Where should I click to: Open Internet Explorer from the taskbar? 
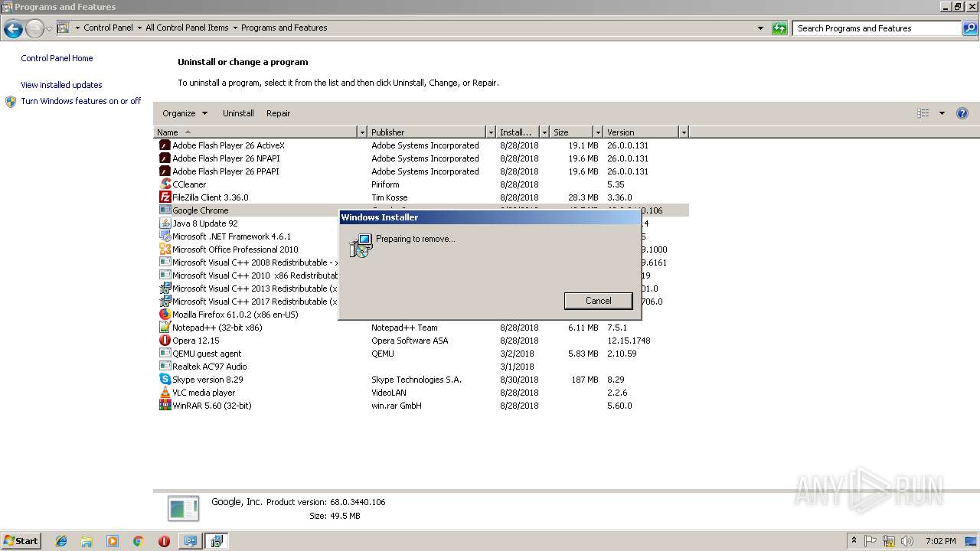click(61, 541)
